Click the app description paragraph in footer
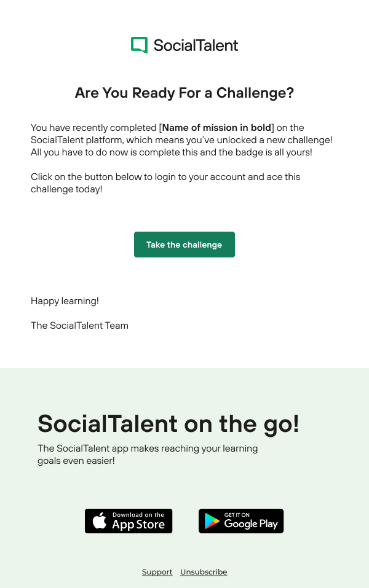Screen dimensions: 369x588 148,449
